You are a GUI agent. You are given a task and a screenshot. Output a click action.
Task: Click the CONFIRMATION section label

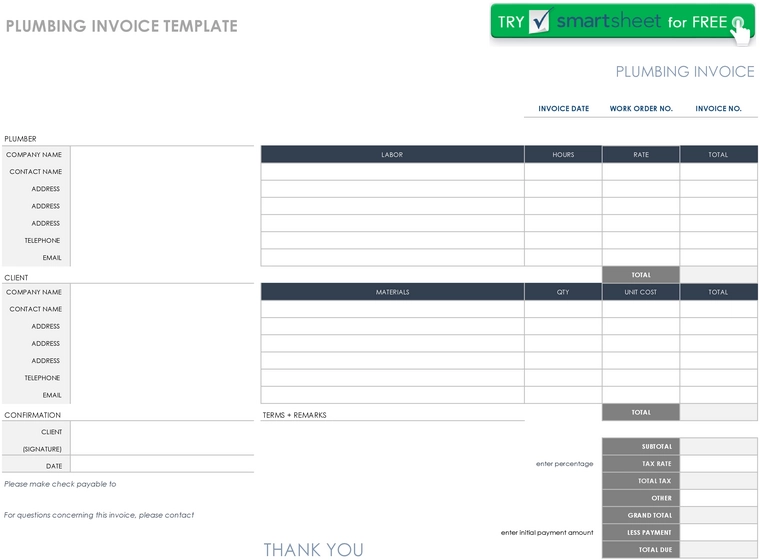pyautogui.click(x=32, y=415)
